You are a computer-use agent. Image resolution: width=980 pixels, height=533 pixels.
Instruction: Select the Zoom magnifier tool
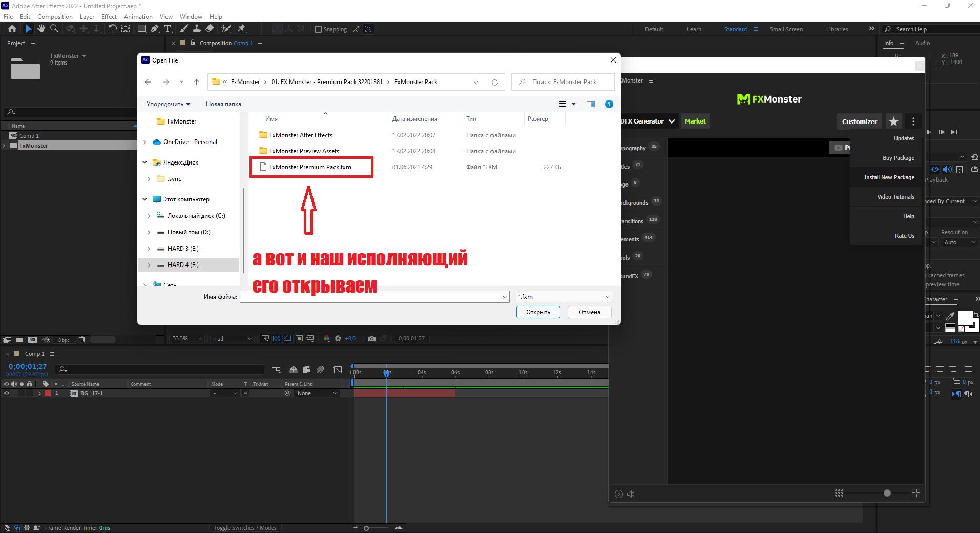[x=54, y=29]
